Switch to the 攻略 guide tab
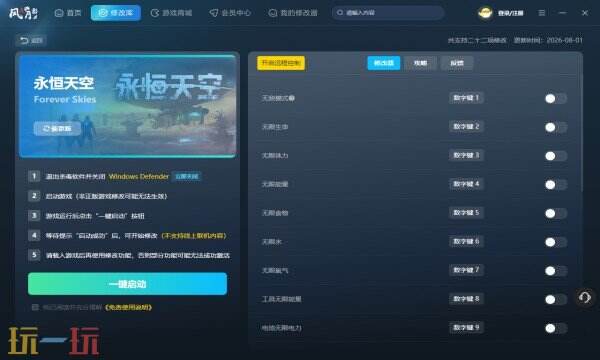600x360 pixels. [420, 63]
